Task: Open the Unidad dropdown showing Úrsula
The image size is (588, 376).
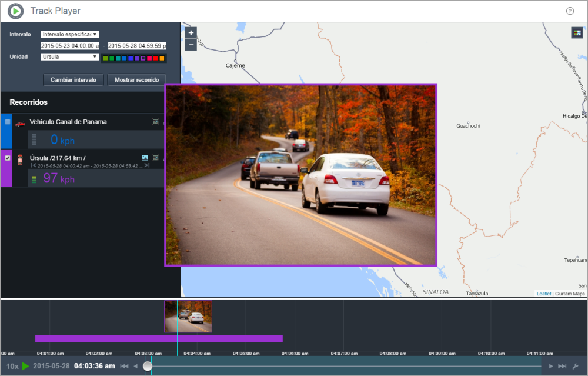Action: point(70,57)
